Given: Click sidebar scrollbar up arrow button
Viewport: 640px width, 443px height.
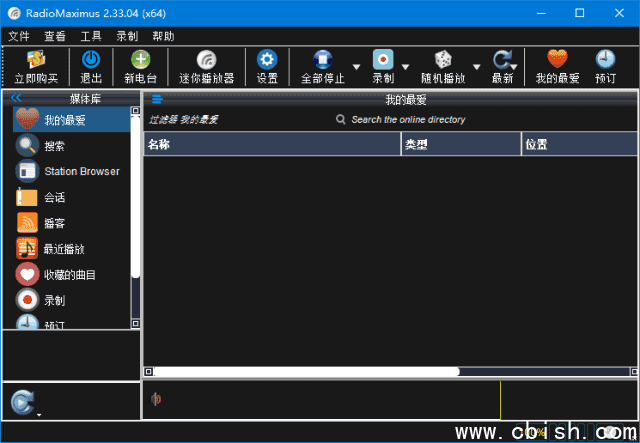Looking at the screenshot, I should (136, 111).
